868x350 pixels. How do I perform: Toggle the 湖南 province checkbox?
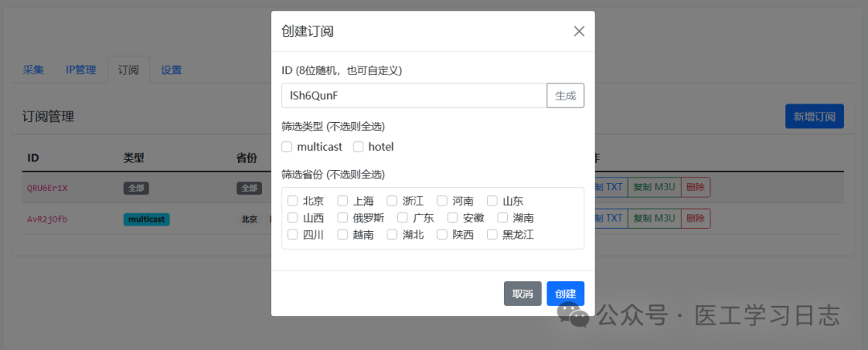click(502, 218)
